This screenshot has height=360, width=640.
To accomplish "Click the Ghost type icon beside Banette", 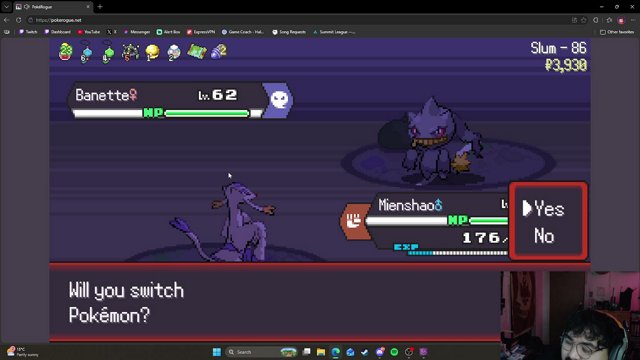I will pos(279,100).
